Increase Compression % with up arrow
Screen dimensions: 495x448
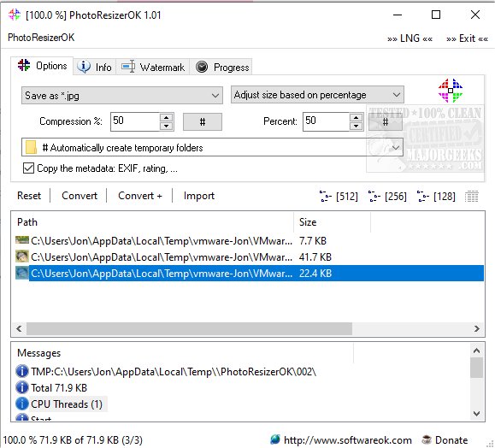click(x=166, y=118)
